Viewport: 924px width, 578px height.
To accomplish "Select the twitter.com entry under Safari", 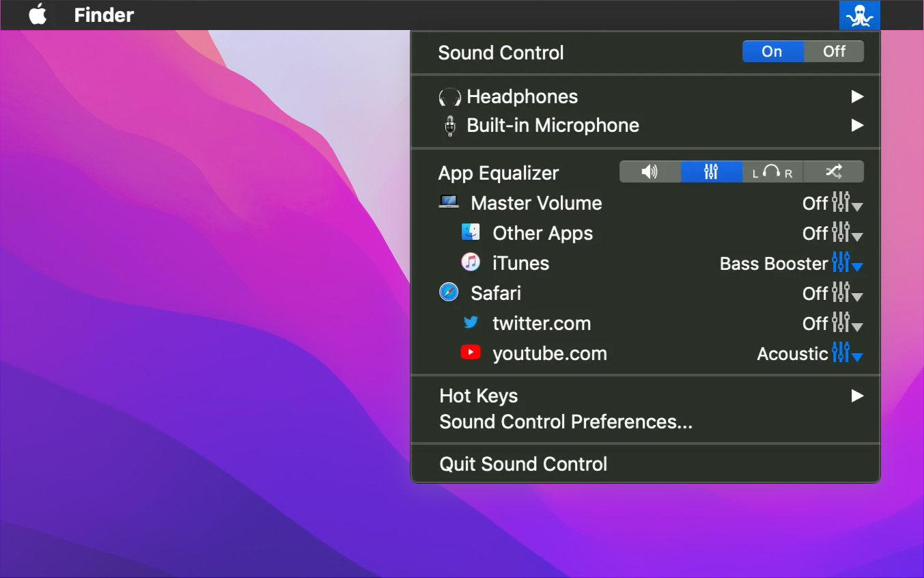I will tap(542, 323).
